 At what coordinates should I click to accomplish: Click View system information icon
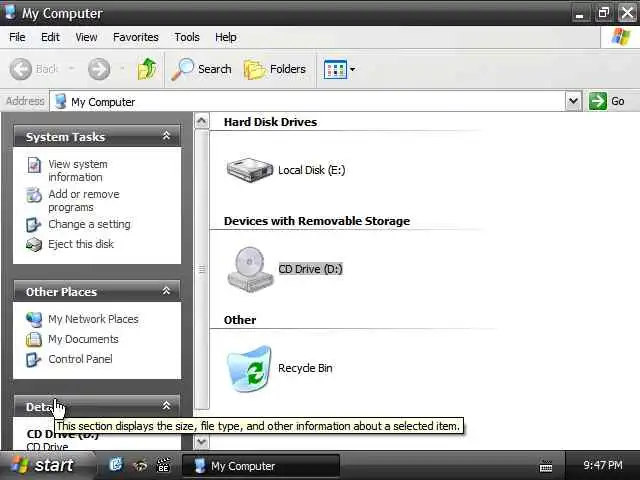click(x=34, y=165)
